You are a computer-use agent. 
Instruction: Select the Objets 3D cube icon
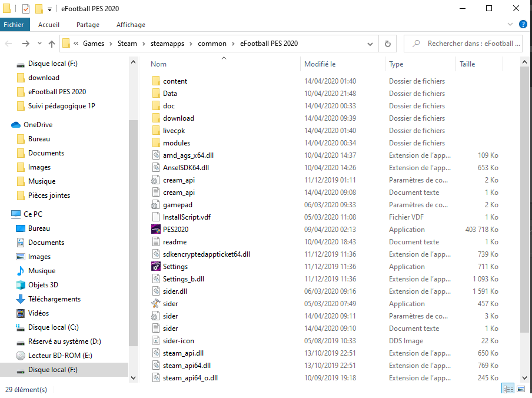(21, 285)
